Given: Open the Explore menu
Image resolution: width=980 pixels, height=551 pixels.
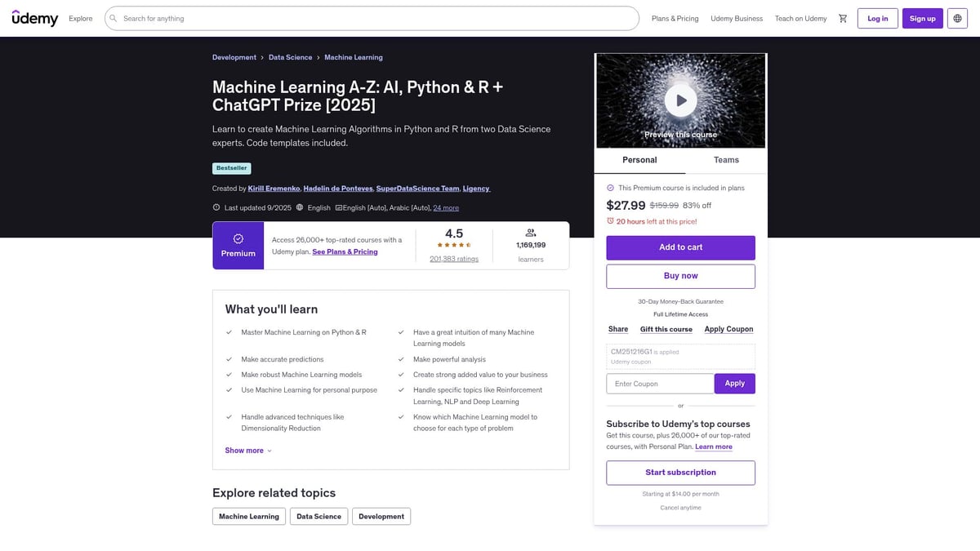Looking at the screenshot, I should pos(81,18).
